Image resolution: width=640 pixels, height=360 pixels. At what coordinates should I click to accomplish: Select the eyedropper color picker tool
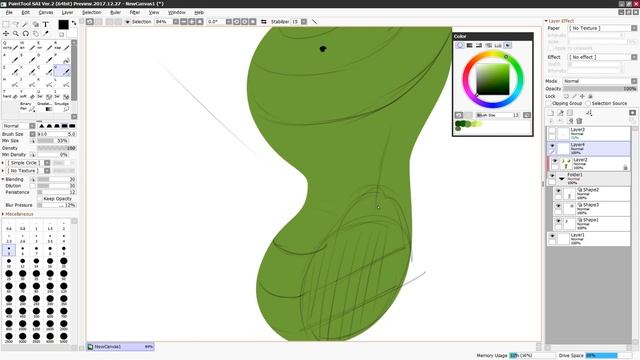click(45, 33)
